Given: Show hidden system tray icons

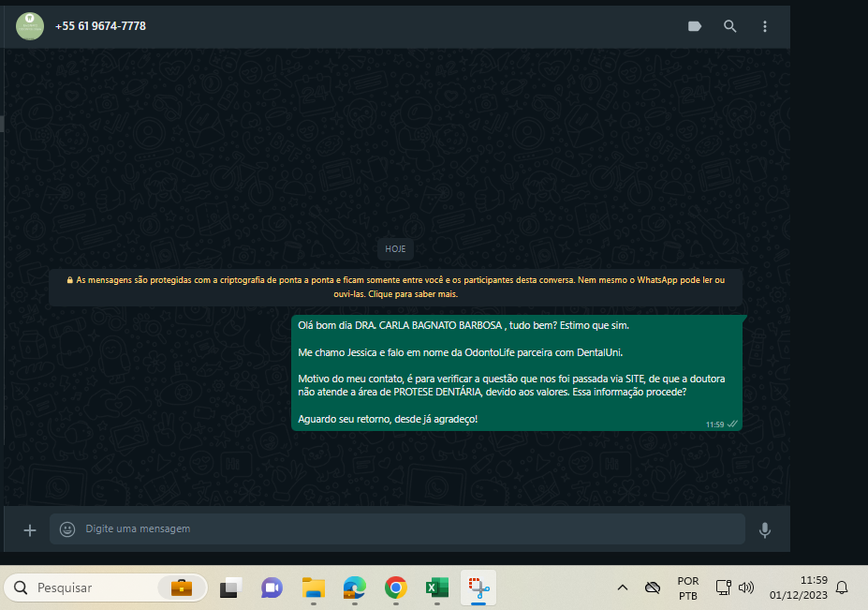Looking at the screenshot, I should (623, 588).
